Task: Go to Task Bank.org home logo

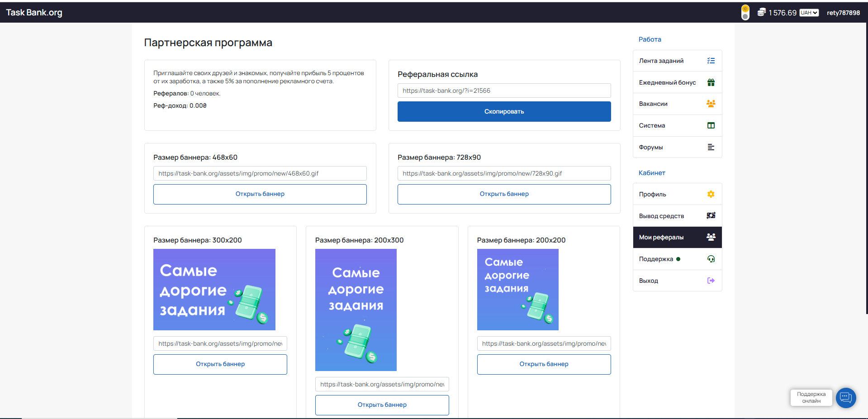Action: pyautogui.click(x=34, y=13)
